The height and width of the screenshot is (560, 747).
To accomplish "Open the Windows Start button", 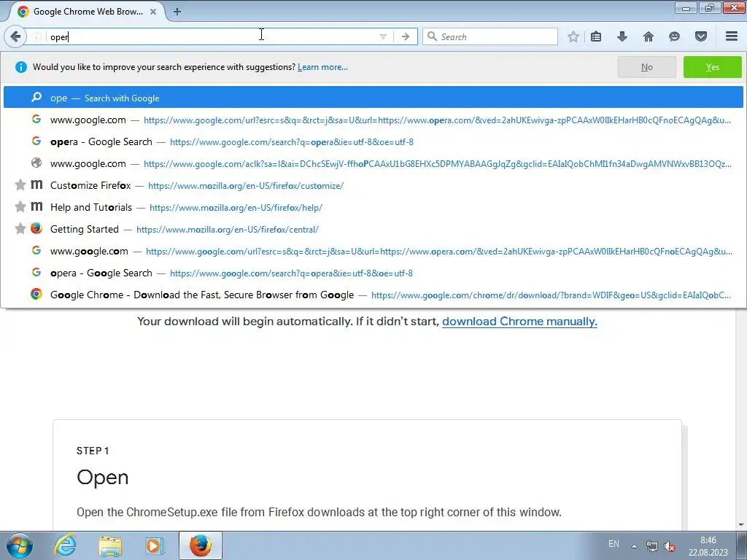I will [x=20, y=545].
